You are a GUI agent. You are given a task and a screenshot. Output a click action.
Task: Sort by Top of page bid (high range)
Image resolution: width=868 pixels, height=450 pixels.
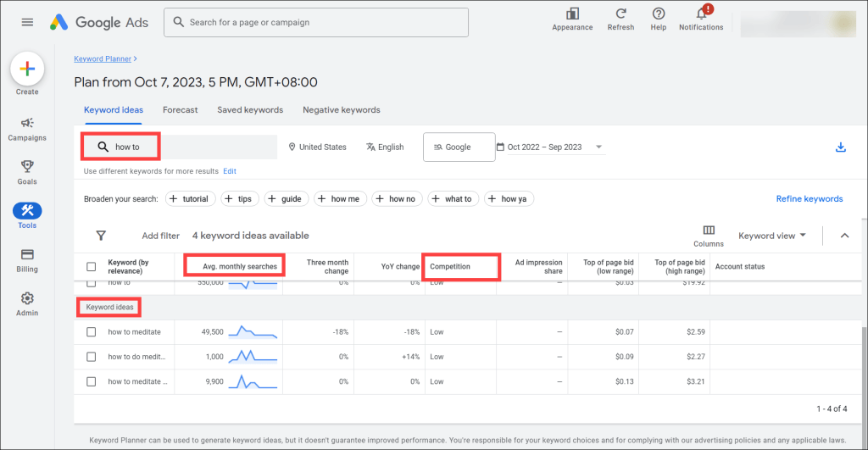tap(680, 267)
